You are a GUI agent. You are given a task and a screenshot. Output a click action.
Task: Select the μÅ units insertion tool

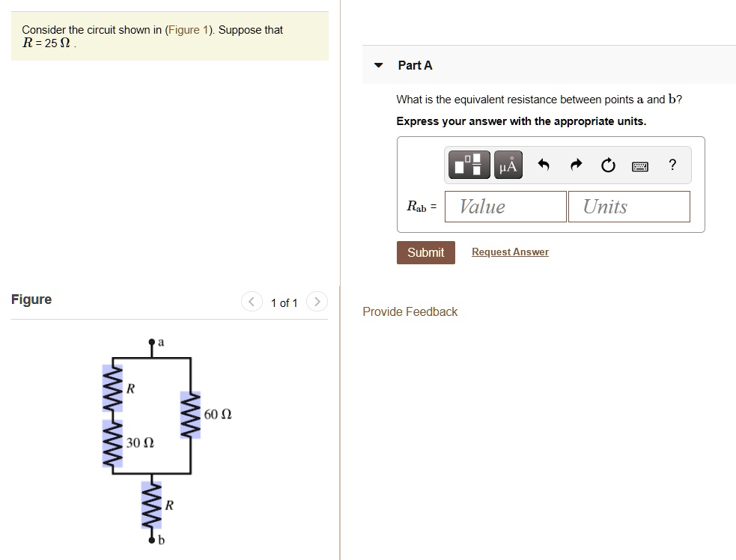click(x=508, y=164)
